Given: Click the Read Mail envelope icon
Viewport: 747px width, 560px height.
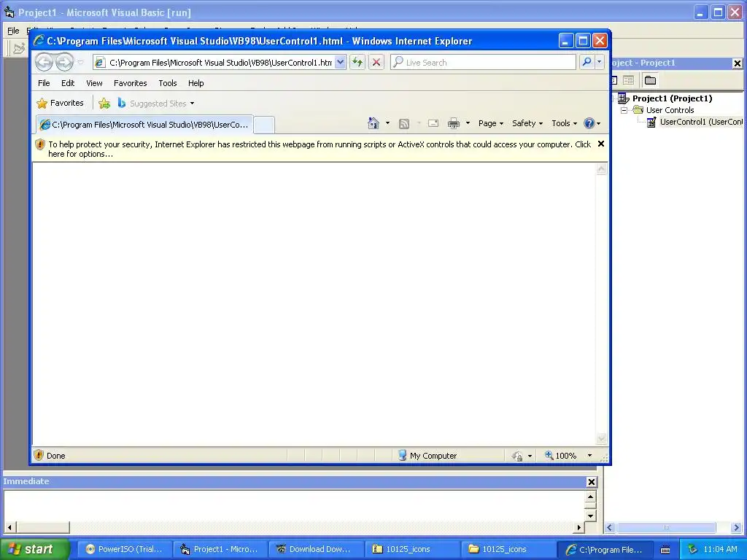Looking at the screenshot, I should coord(433,123).
